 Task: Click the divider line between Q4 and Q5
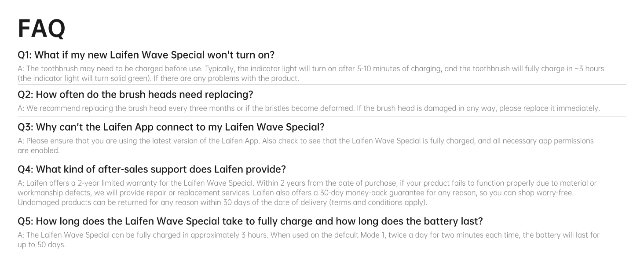322,211
